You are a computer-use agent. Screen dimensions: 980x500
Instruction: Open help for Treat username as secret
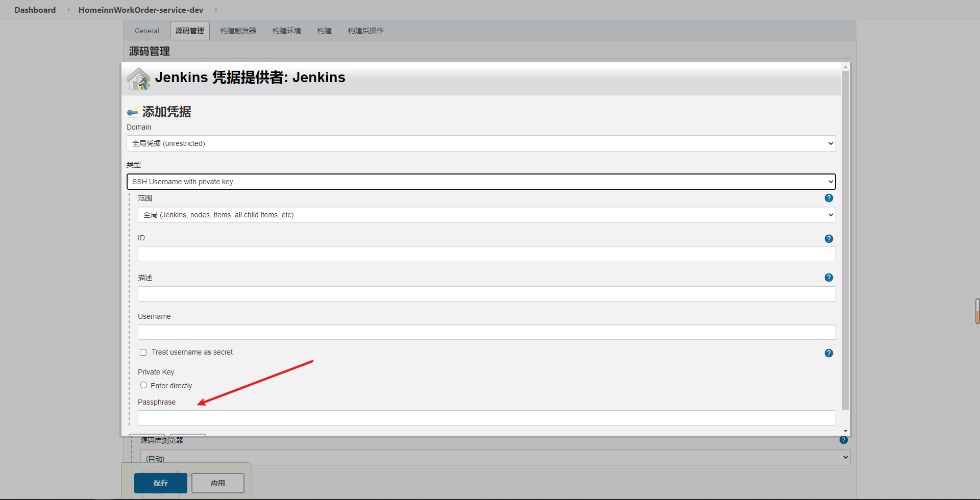coord(829,353)
